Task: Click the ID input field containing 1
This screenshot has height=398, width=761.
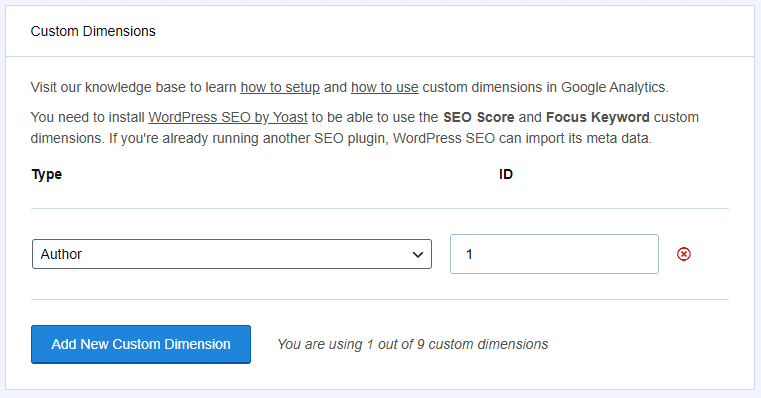Action: click(x=554, y=254)
